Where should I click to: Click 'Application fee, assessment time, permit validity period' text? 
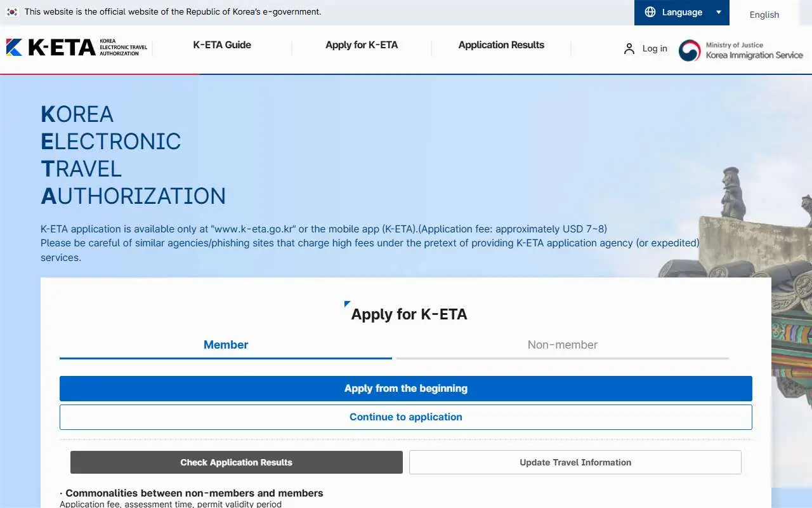(x=171, y=504)
